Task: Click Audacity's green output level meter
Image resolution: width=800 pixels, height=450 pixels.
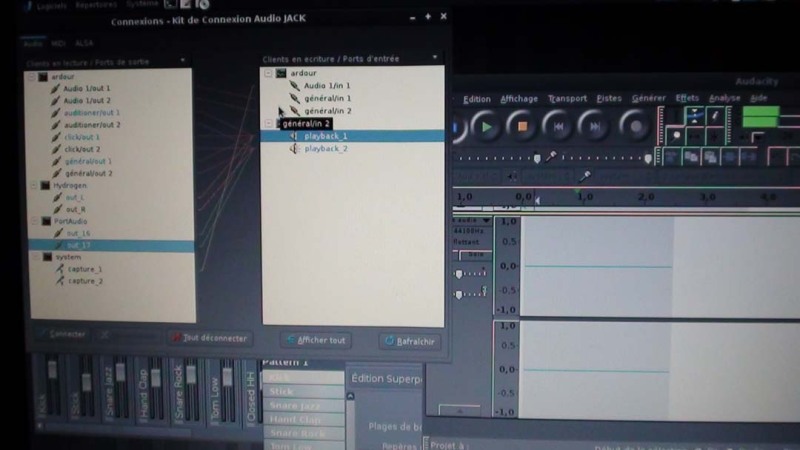Action: 760,117
